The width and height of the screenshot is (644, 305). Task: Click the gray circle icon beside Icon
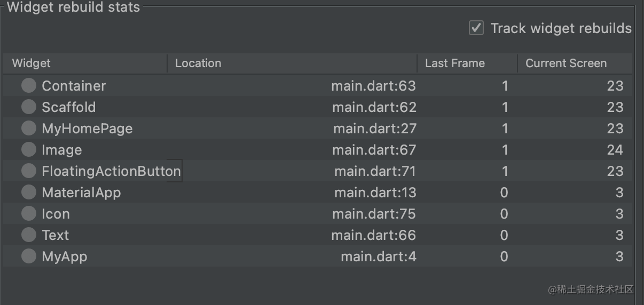click(29, 213)
